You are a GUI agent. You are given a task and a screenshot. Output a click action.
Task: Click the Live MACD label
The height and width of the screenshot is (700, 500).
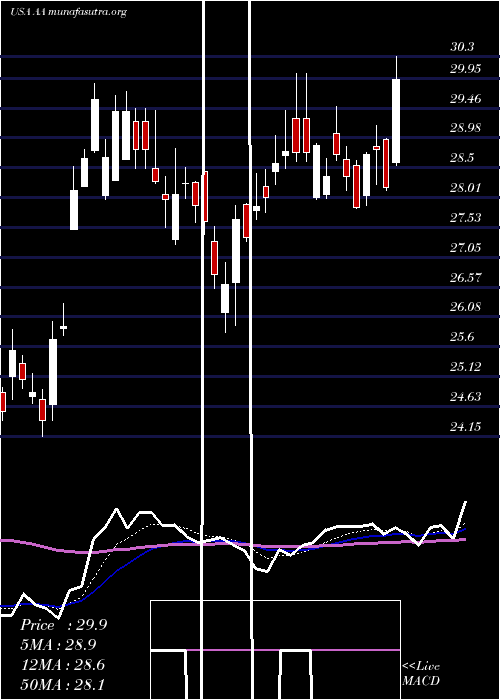[x=421, y=674]
